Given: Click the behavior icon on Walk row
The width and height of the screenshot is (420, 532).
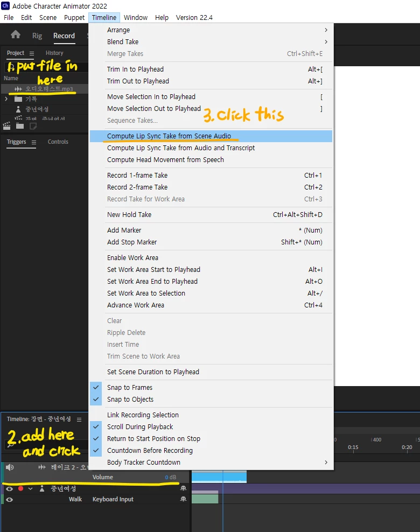Looking at the screenshot, I should click(x=183, y=499).
